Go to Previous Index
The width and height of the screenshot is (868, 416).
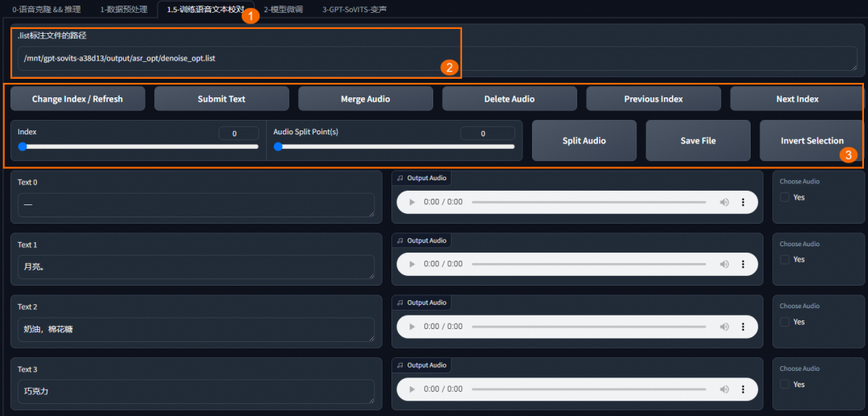653,99
